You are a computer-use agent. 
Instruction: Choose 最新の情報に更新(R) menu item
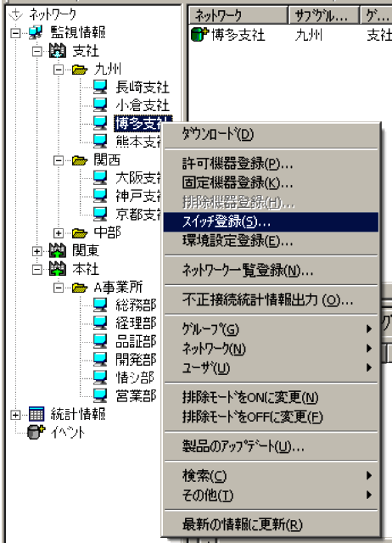271,525
